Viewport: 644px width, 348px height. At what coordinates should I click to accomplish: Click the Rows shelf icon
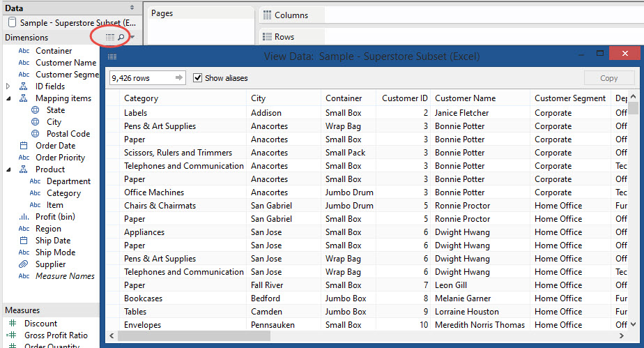(x=268, y=37)
